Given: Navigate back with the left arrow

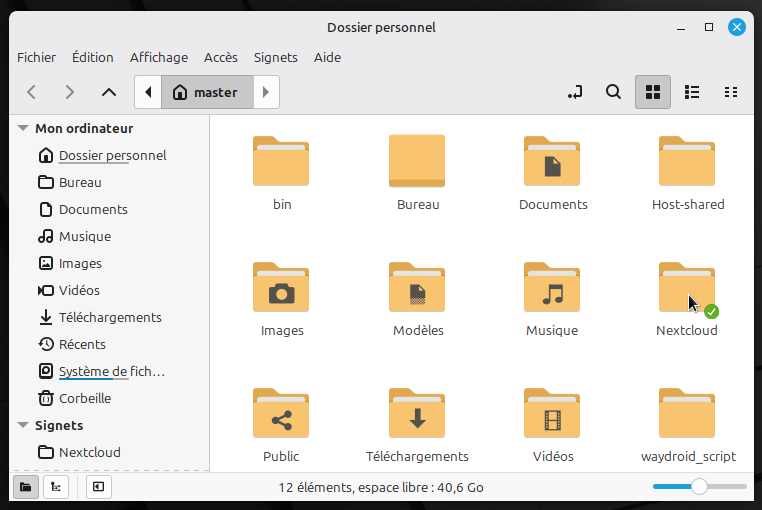Looking at the screenshot, I should [x=32, y=92].
